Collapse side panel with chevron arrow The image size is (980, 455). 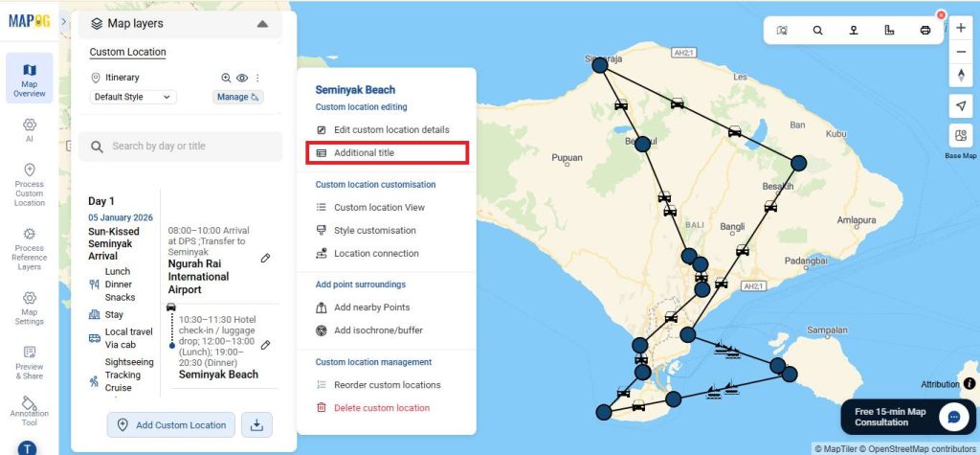64,22
